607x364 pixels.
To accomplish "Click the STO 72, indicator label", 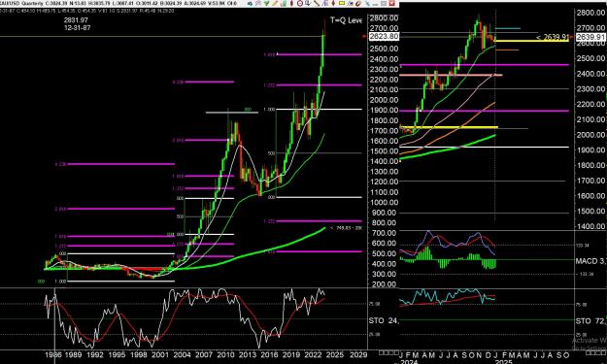I will (x=590, y=321).
